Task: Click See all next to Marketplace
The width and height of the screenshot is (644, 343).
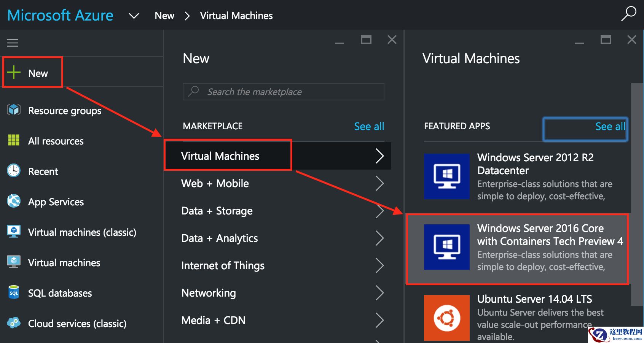Action: click(369, 126)
